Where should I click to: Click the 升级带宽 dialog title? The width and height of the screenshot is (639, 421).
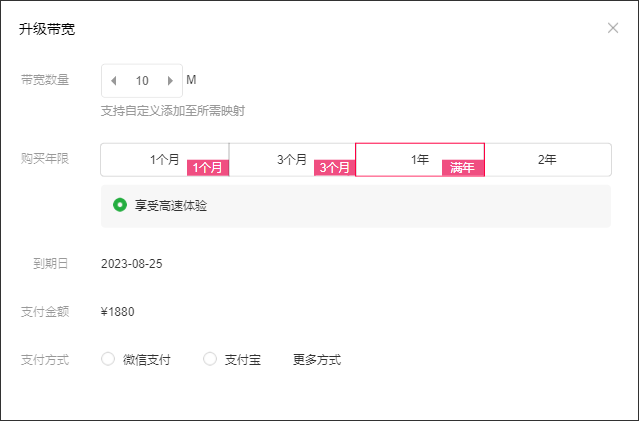[x=47, y=29]
